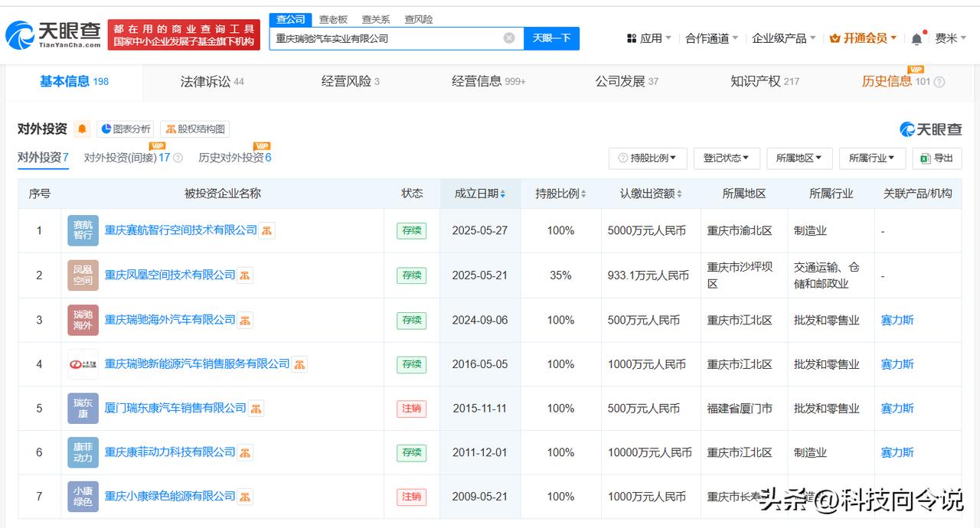The image size is (980, 528).
Task: Open 历史对外投资 6 sub-tab
Action: click(235, 158)
